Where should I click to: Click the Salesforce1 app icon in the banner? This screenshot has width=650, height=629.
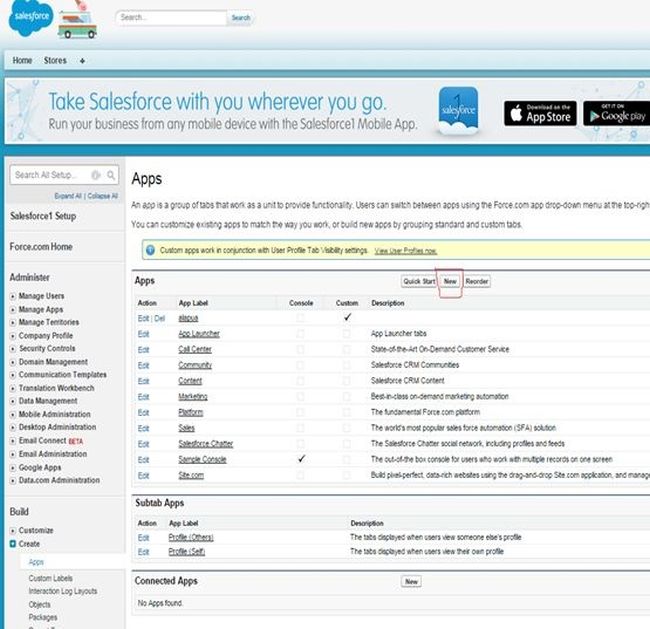tap(458, 110)
